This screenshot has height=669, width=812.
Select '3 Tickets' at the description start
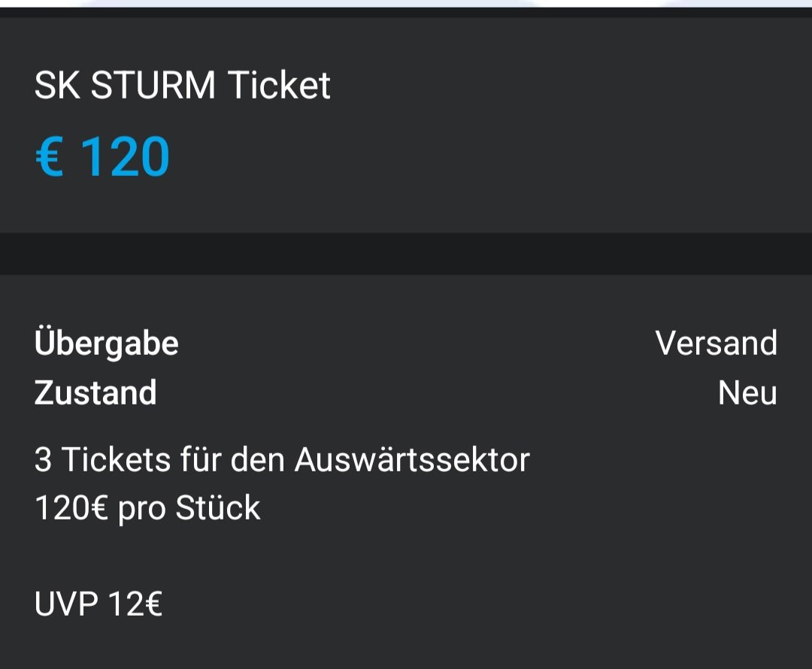tap(102, 459)
